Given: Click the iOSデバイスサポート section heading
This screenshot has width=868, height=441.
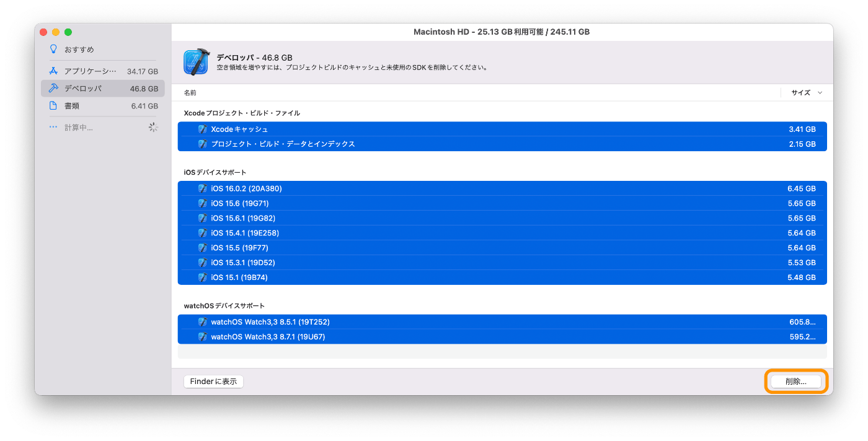Looking at the screenshot, I should (x=215, y=172).
